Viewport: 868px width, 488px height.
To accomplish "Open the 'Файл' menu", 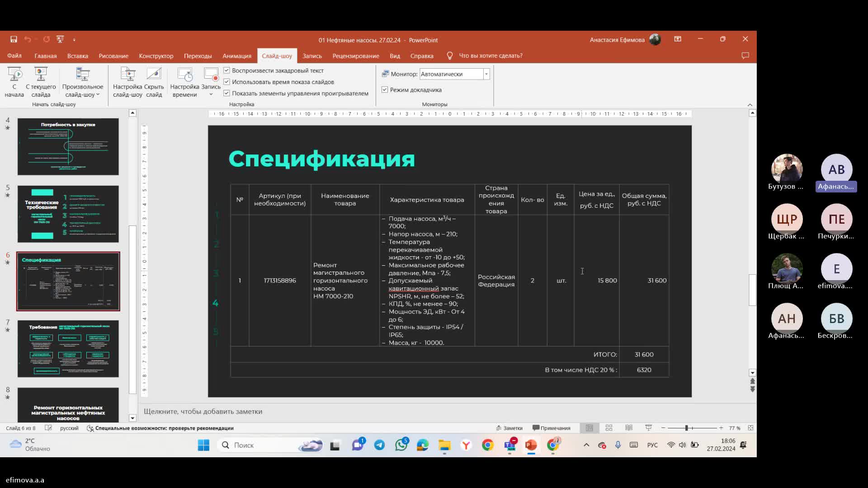I will (14, 56).
